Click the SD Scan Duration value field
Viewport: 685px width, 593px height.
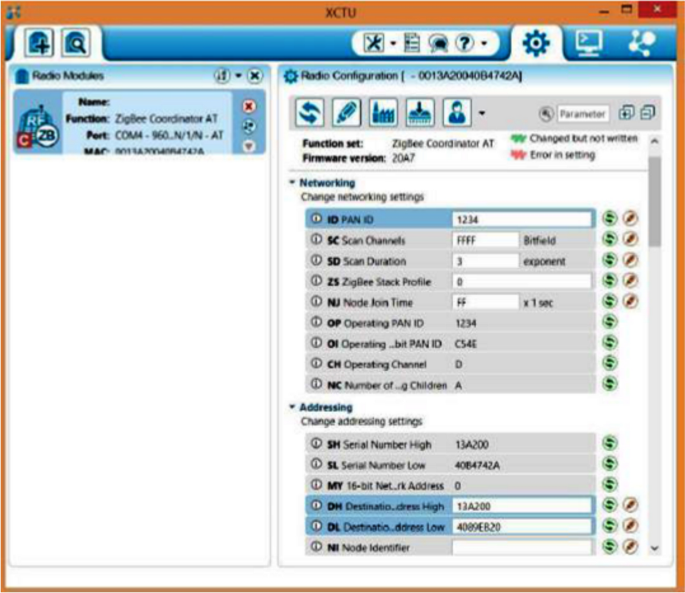tap(485, 261)
